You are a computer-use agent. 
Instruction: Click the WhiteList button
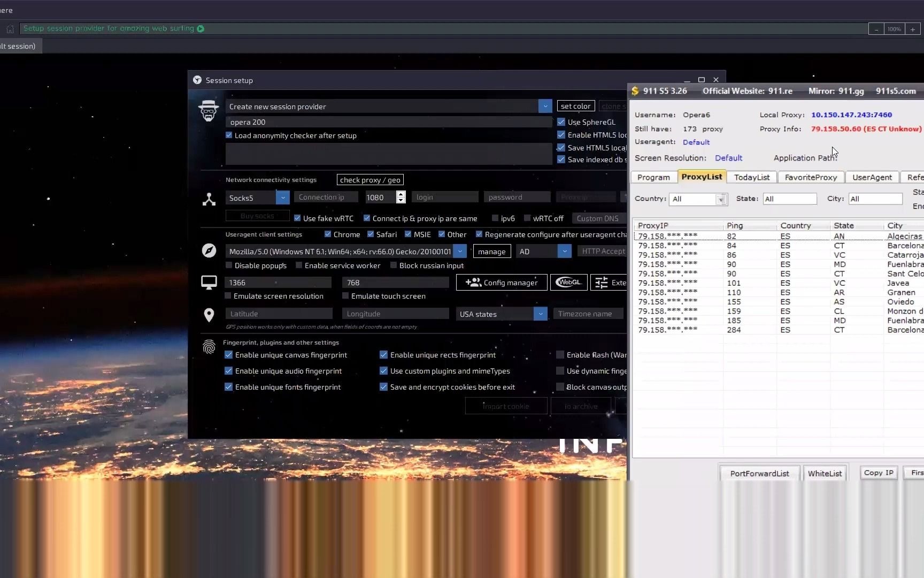825,473
